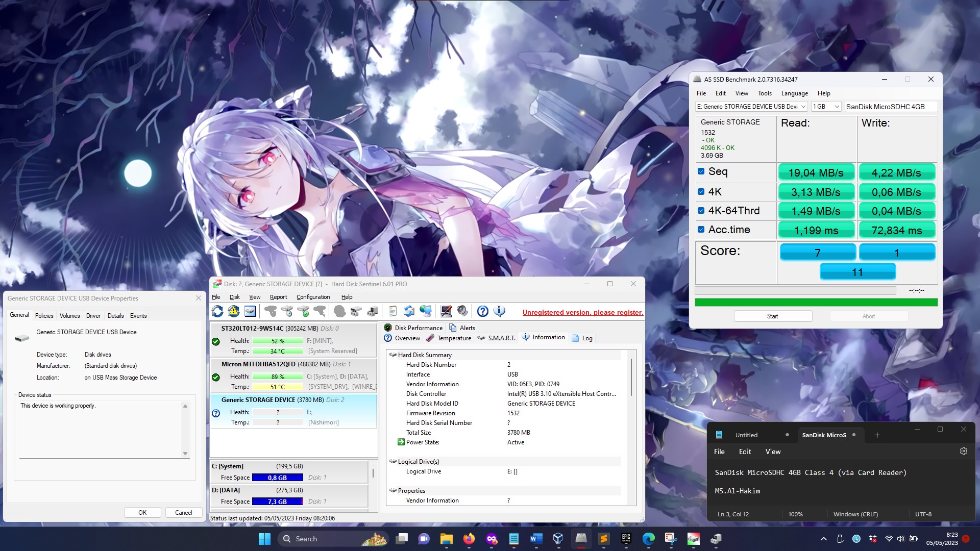
Task: Click the C: [System] free space bar
Action: click(278, 478)
